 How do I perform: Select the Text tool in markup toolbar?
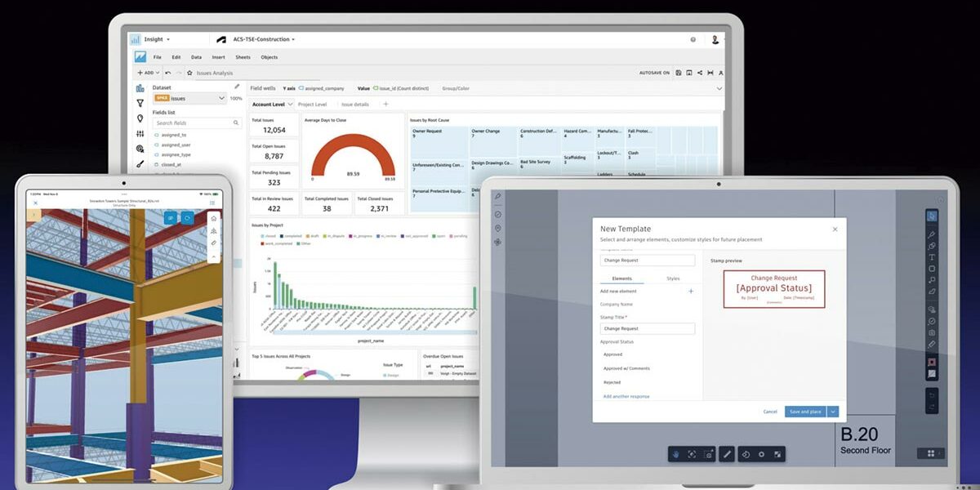click(x=931, y=257)
